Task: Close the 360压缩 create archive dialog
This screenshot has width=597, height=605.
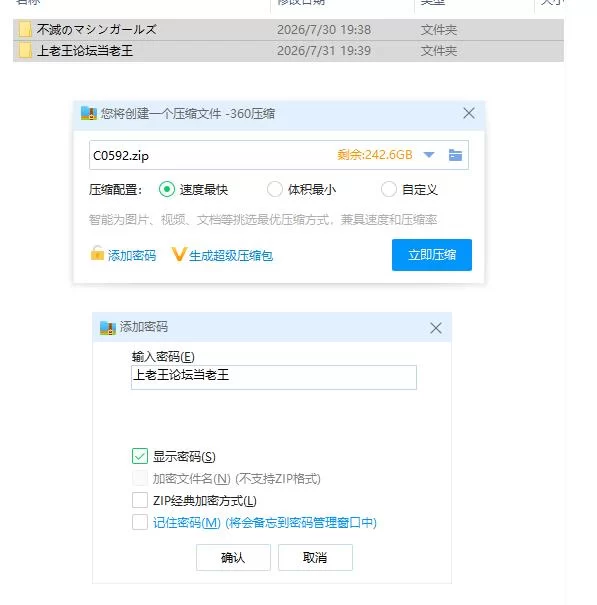Action: click(469, 113)
